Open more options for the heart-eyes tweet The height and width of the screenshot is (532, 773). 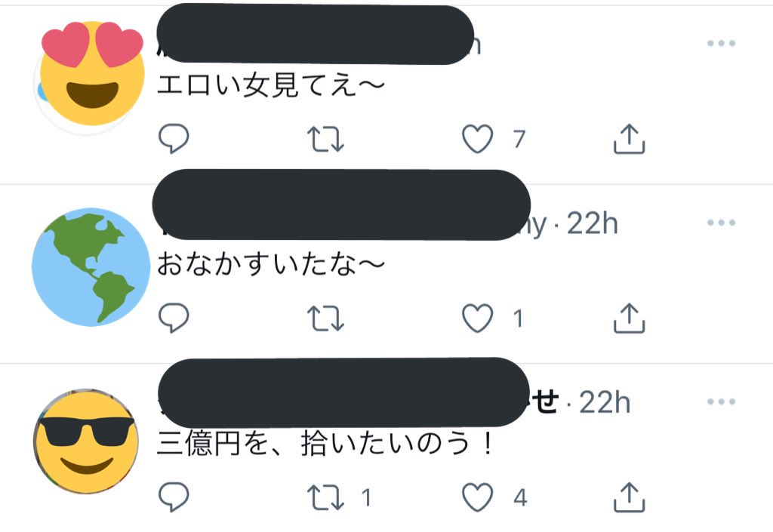click(721, 43)
